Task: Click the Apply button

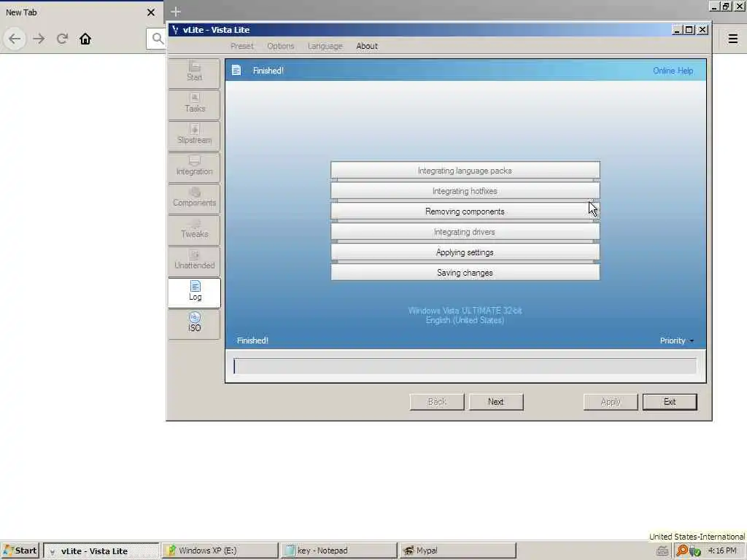Action: pyautogui.click(x=611, y=402)
